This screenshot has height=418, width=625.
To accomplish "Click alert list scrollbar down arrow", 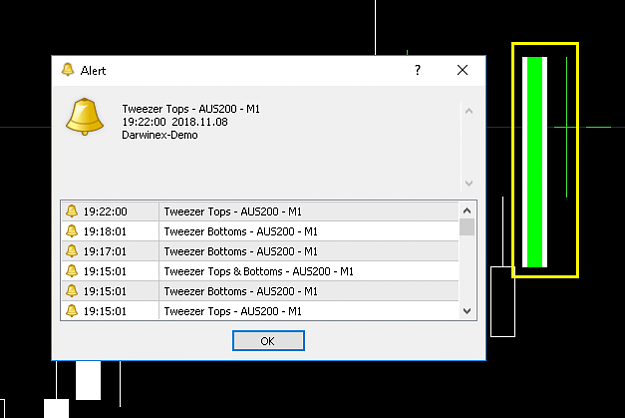I will click(467, 311).
